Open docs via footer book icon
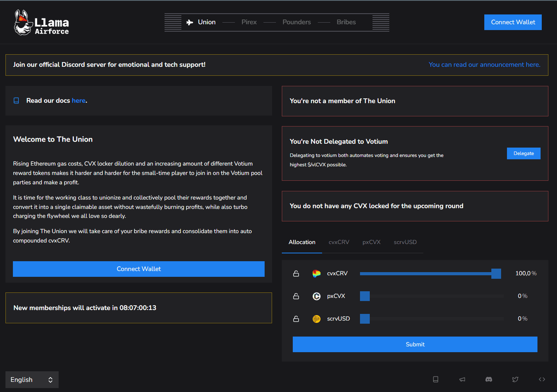The image size is (557, 392). click(x=436, y=380)
